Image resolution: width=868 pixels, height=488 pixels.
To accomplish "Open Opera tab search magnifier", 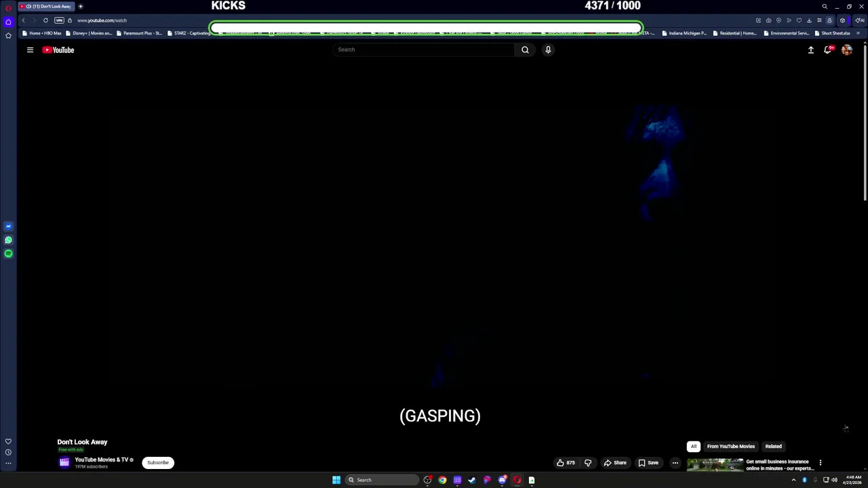I will [825, 6].
